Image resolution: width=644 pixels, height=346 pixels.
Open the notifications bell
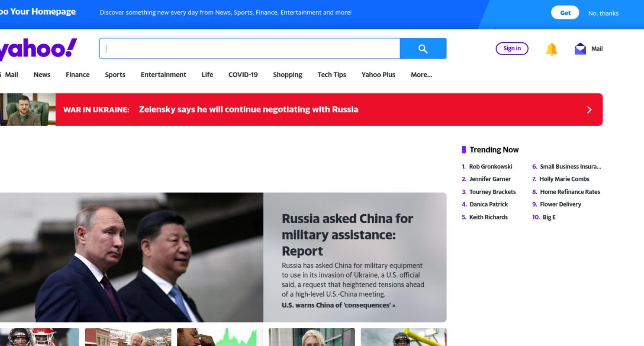click(551, 49)
